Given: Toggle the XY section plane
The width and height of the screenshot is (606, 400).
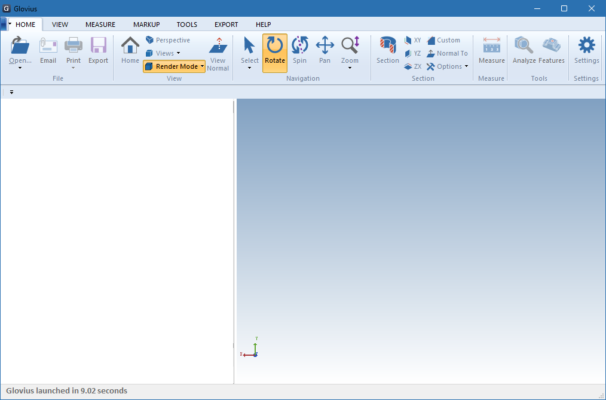Looking at the screenshot, I should point(412,40).
